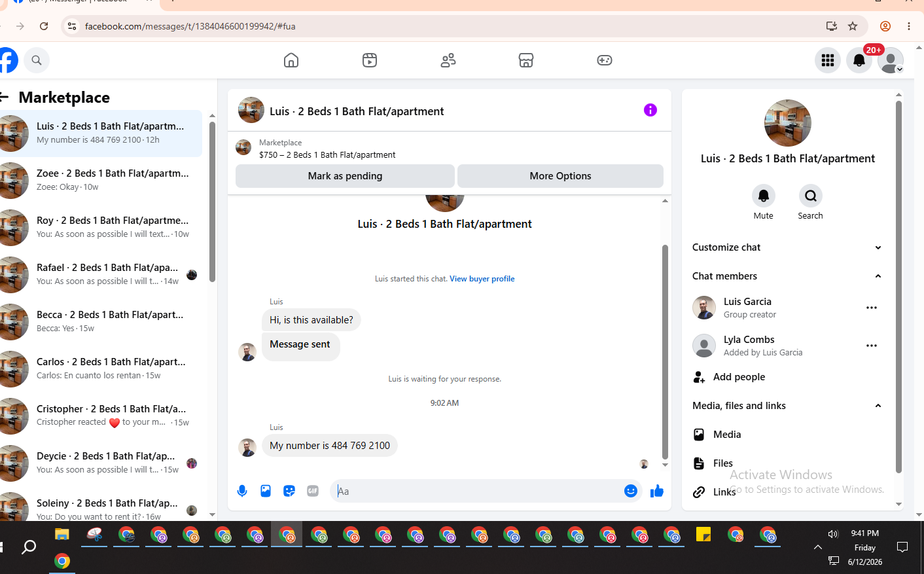Click the More Options button
Viewport: 924px width, 574px height.
560,176
